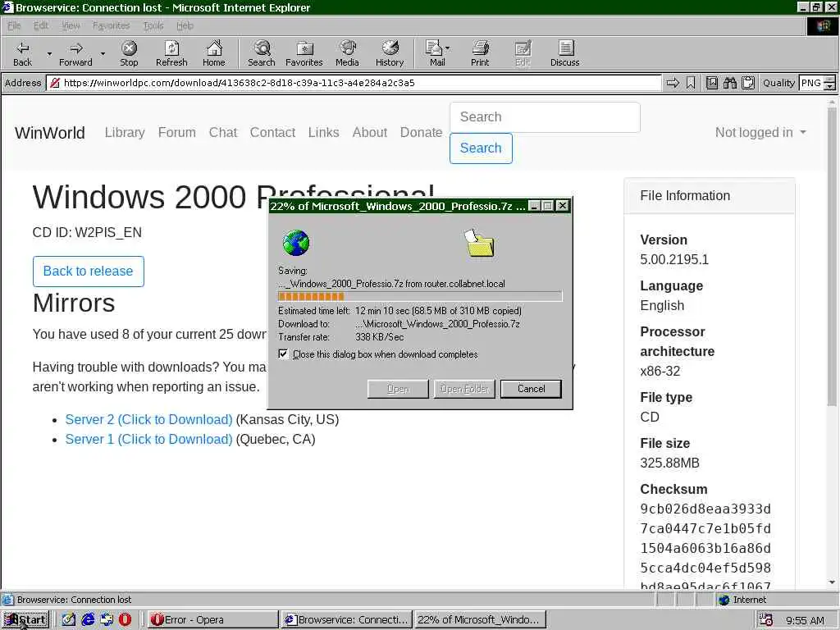The width and height of the screenshot is (840, 630).
Task: Open the Donate nav link
Action: (x=421, y=132)
